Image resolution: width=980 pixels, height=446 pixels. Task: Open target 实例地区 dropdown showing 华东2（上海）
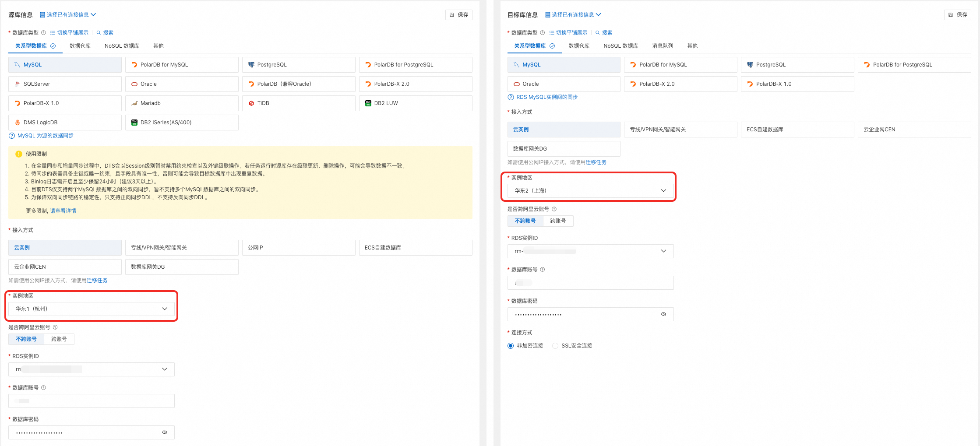tap(590, 191)
